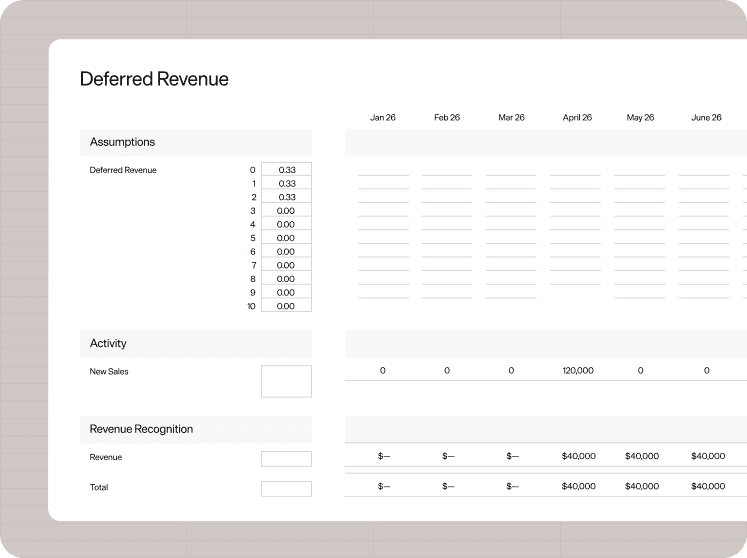Select the Deferred Revenue row 0 value 0.33
The height and width of the screenshot is (558, 747).
pyautogui.click(x=287, y=170)
